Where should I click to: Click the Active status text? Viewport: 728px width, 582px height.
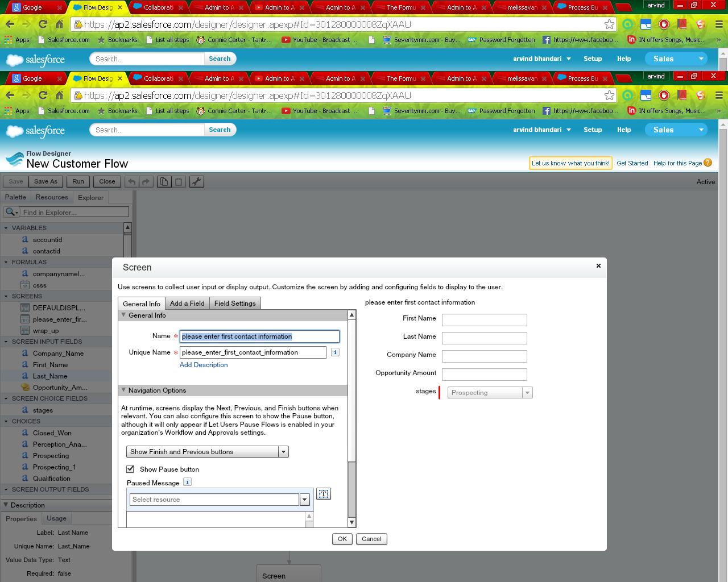[706, 182]
